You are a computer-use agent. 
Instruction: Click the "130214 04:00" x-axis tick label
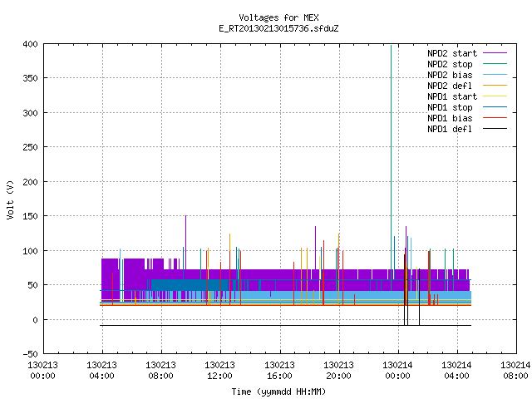[x=456, y=371]
